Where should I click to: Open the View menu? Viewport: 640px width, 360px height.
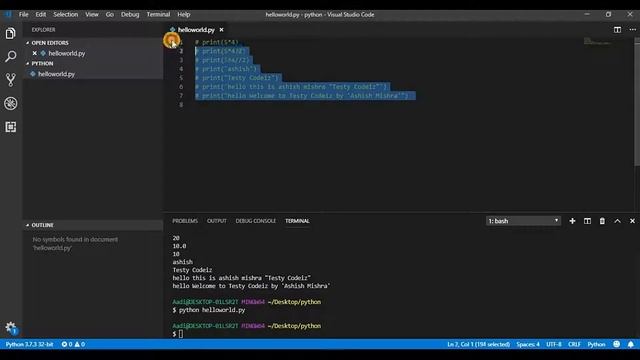click(x=92, y=14)
